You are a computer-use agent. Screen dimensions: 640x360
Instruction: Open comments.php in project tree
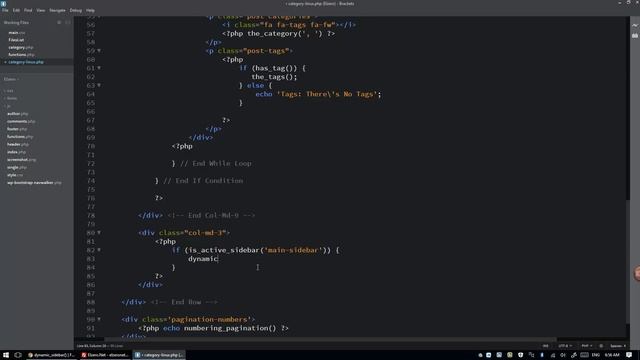click(x=21, y=122)
